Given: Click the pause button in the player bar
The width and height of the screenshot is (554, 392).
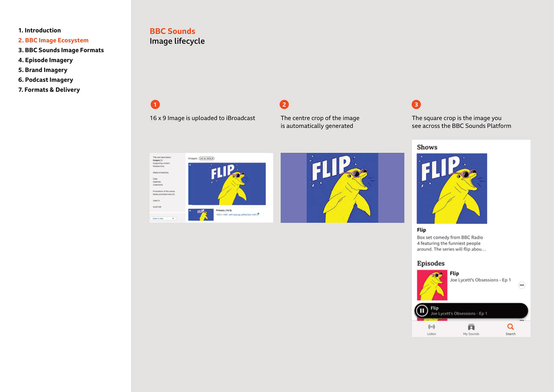Looking at the screenshot, I should pyautogui.click(x=422, y=311).
